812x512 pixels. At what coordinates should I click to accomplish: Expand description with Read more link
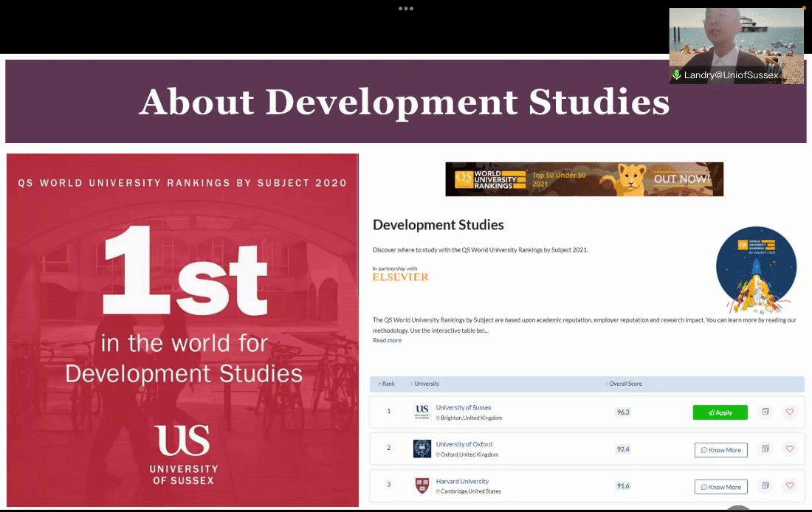tap(387, 340)
